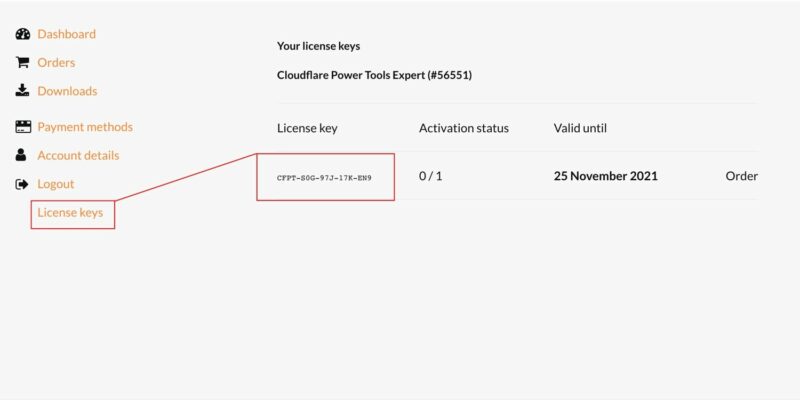Click the Downloads arrow icon
Viewport: 800px width, 400px height.
click(22, 91)
